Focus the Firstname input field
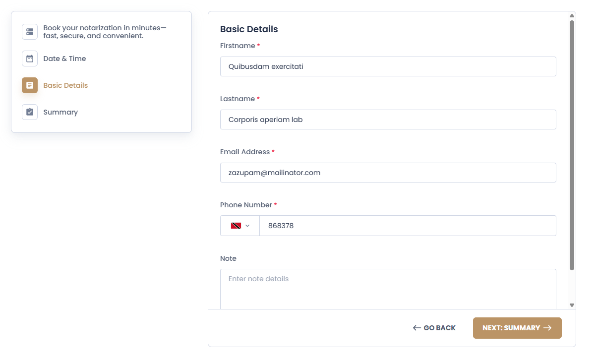This screenshot has width=597, height=364. click(388, 66)
